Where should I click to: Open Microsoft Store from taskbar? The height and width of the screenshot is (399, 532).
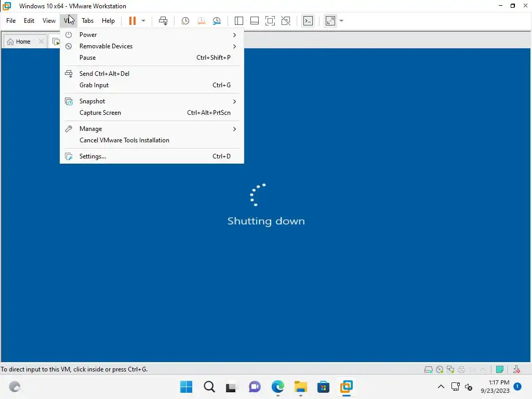point(323,387)
